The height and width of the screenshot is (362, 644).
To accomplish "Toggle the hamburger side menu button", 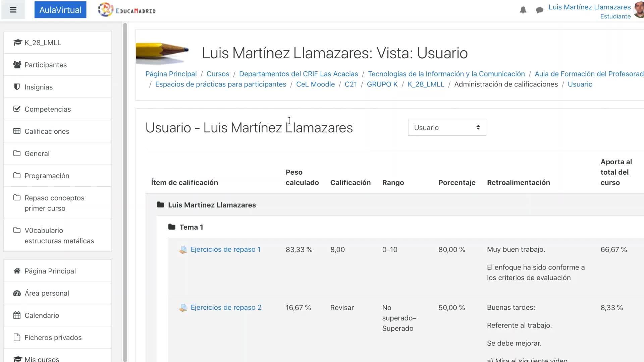I will click(x=13, y=10).
